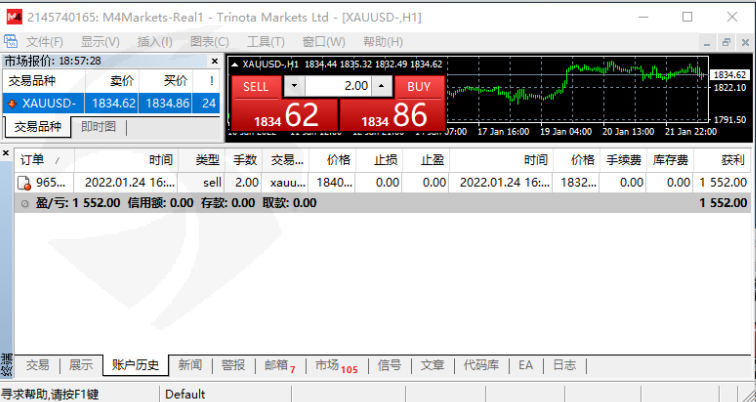Switch to the 即时图 tab
This screenshot has height=402, width=756.
[98, 127]
